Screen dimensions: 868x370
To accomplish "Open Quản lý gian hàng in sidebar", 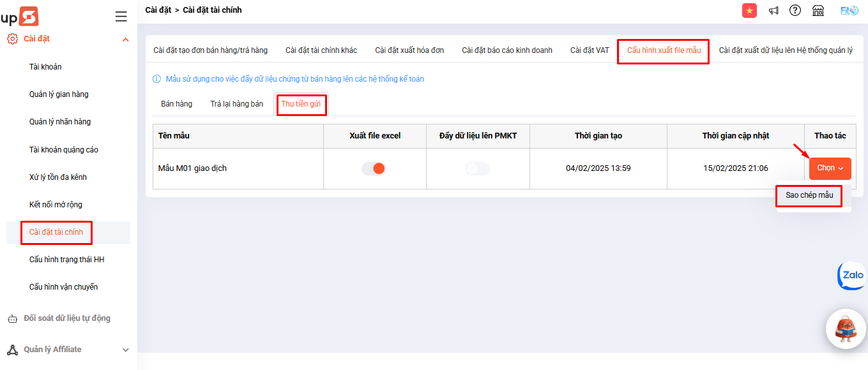I will tap(59, 94).
